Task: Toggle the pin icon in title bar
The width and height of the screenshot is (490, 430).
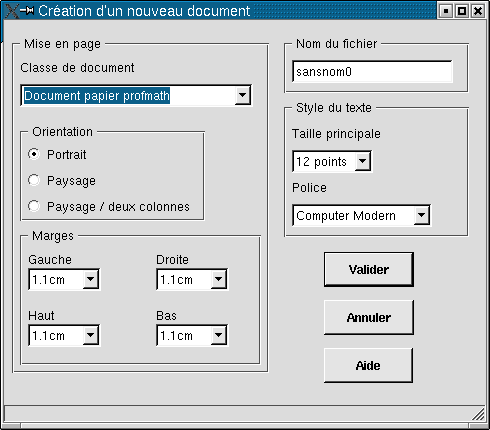Action: (27, 11)
